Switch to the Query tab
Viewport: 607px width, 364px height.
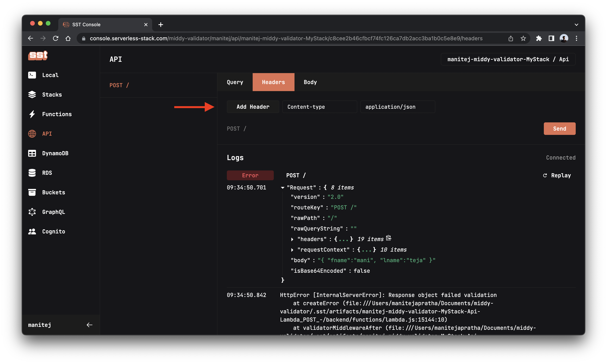235,82
